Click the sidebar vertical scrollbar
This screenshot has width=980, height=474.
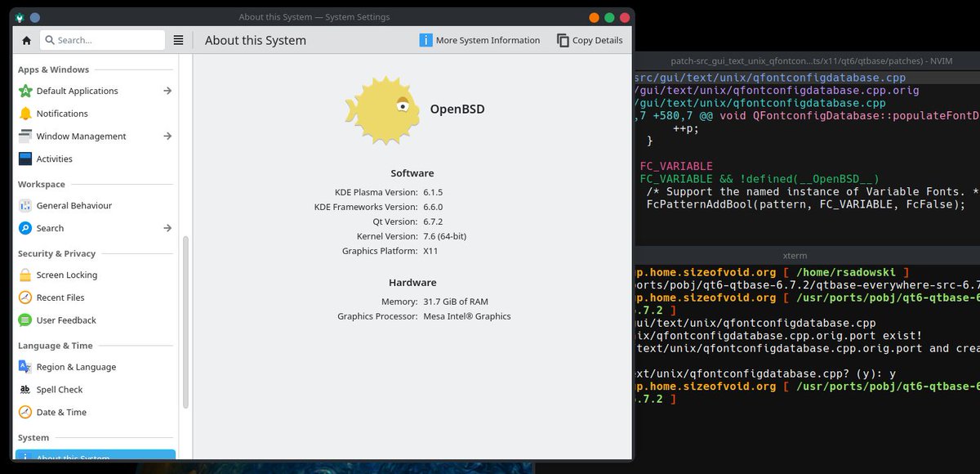pos(186,322)
